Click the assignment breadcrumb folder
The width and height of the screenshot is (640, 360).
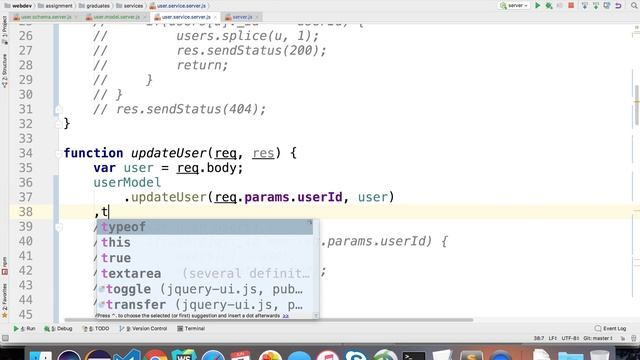[x=56, y=6]
